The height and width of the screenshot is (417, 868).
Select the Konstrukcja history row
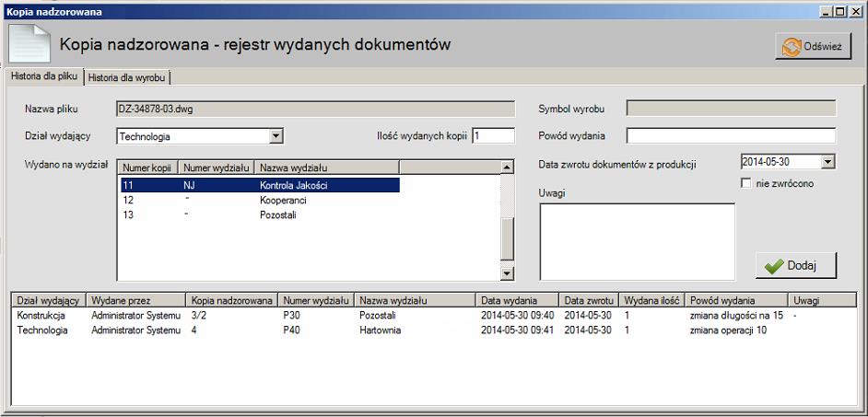(434, 315)
